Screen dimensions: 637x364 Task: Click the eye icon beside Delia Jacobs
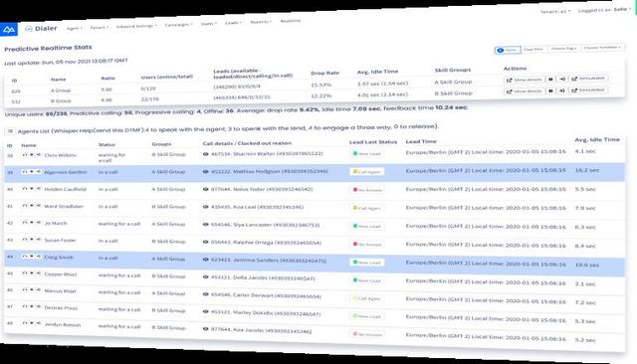[x=206, y=276]
